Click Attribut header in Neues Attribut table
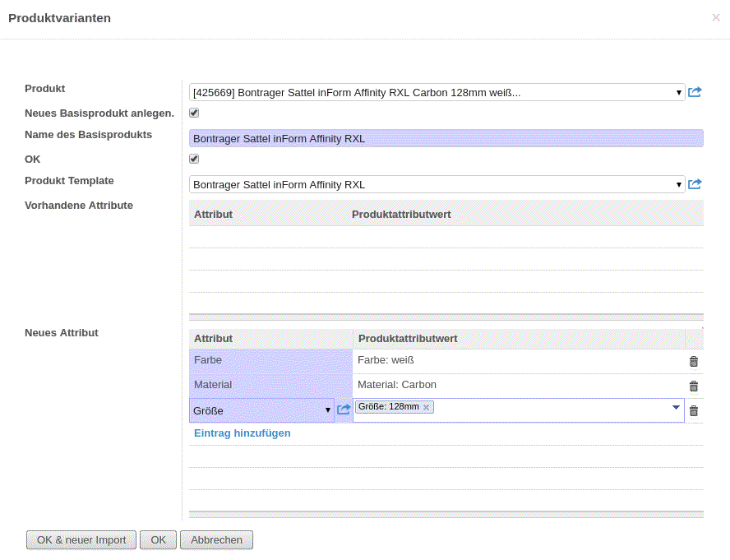 pyautogui.click(x=213, y=339)
